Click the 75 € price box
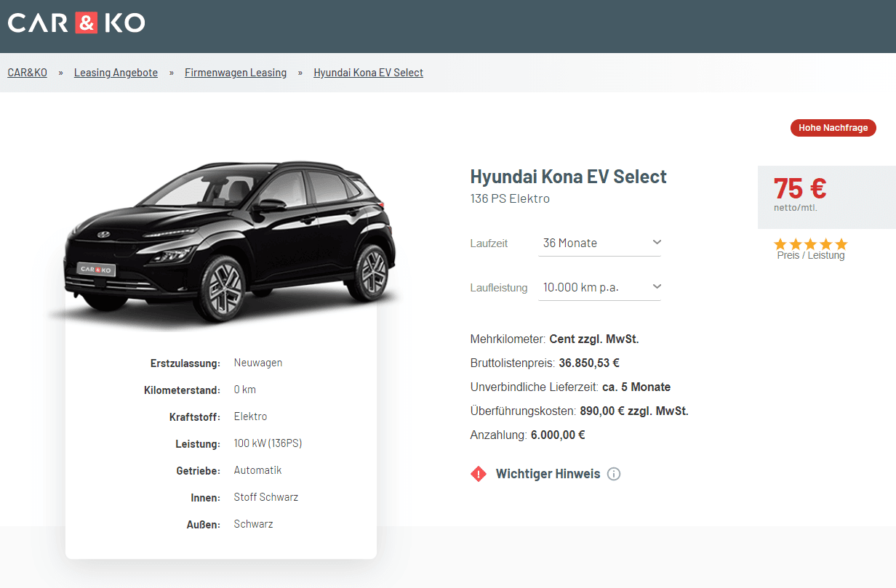Screen dimensions: 896x588 (827, 197)
